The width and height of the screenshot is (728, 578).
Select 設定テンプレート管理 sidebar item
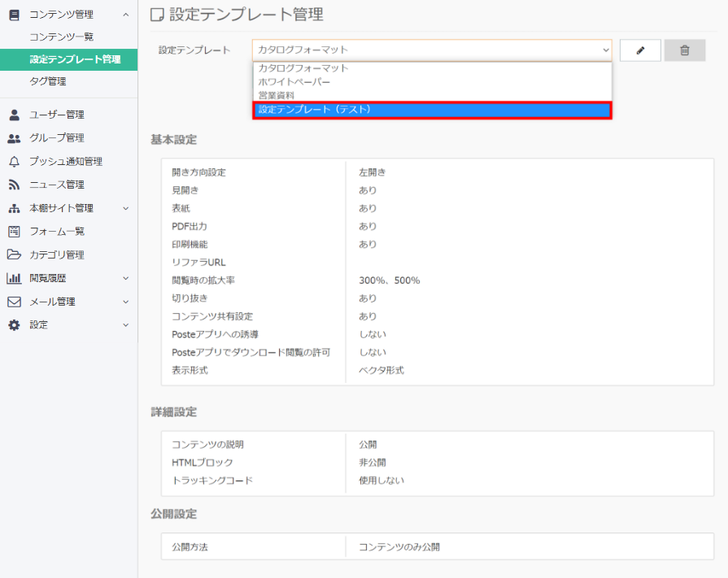coord(75,59)
